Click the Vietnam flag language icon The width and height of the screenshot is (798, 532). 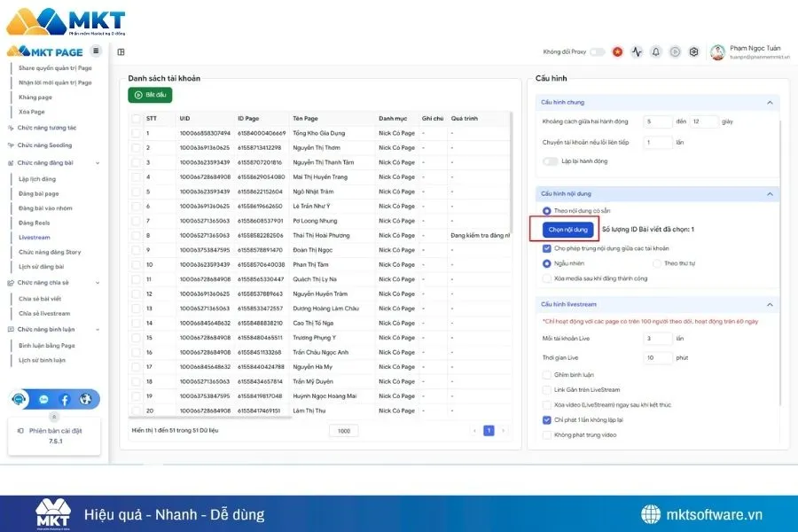tap(617, 52)
